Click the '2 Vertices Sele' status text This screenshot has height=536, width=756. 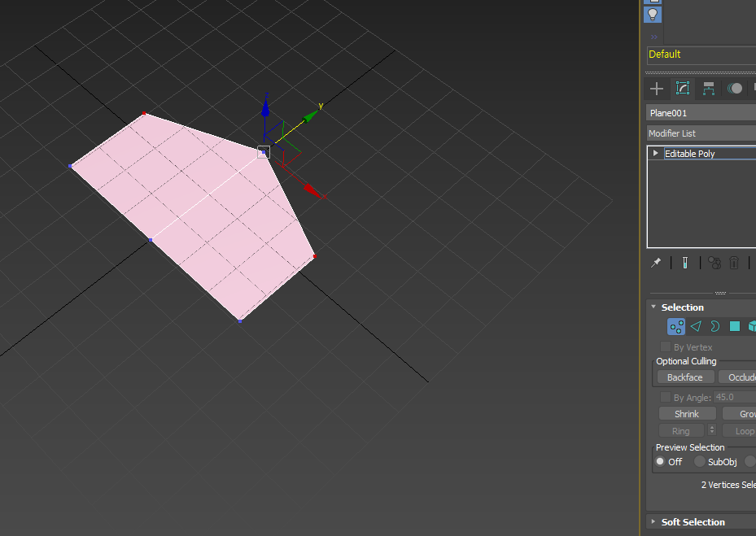pos(728,485)
